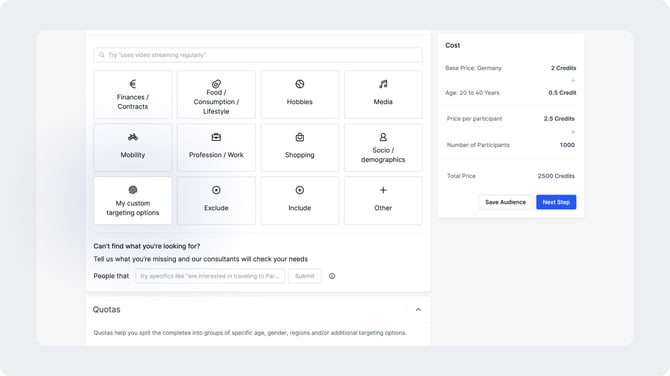Select the Finances / Contracts label
This screenshot has width=670, height=376.
pyautogui.click(x=133, y=102)
